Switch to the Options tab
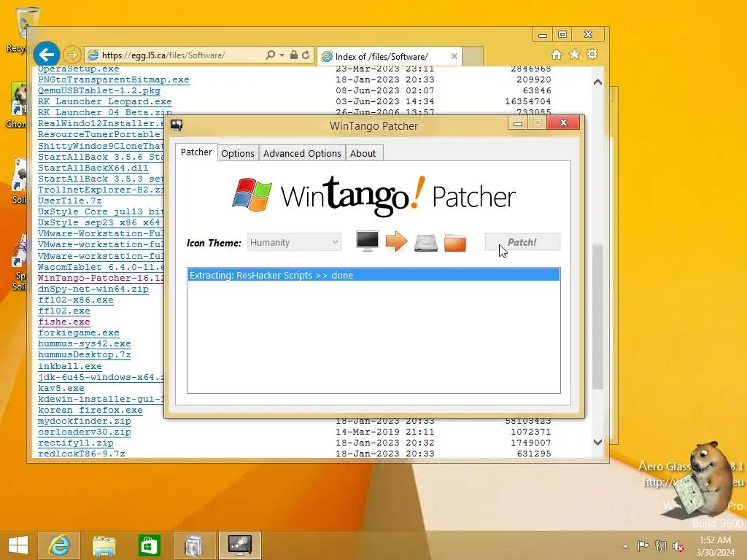This screenshot has height=560, width=747. (238, 153)
